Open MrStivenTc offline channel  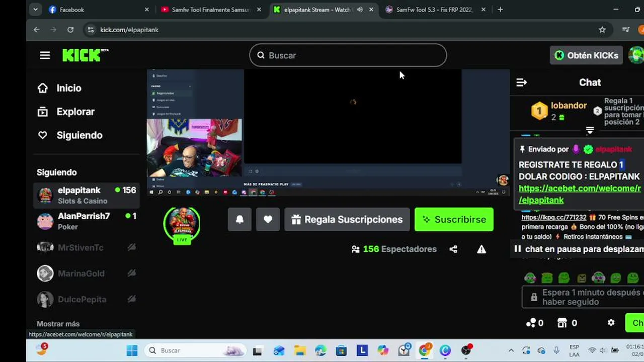pos(87,247)
